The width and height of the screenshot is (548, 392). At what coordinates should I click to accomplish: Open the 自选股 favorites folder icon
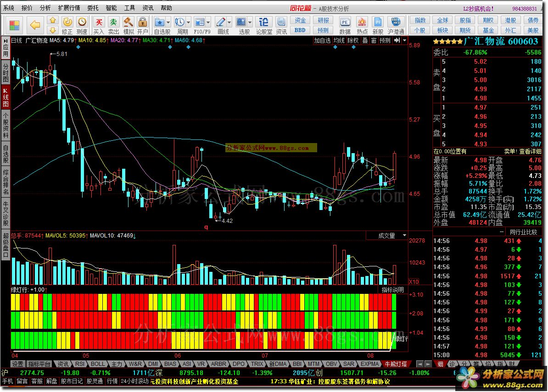tap(159, 22)
